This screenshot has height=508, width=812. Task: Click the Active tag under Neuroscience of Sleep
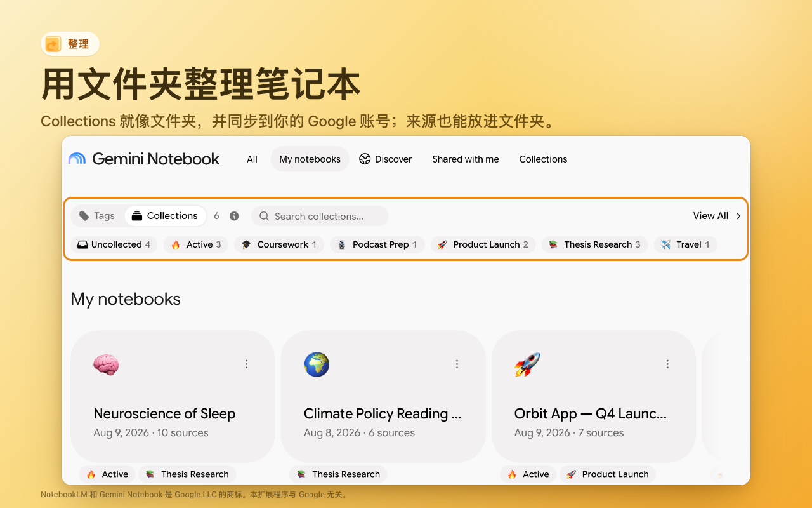(107, 474)
